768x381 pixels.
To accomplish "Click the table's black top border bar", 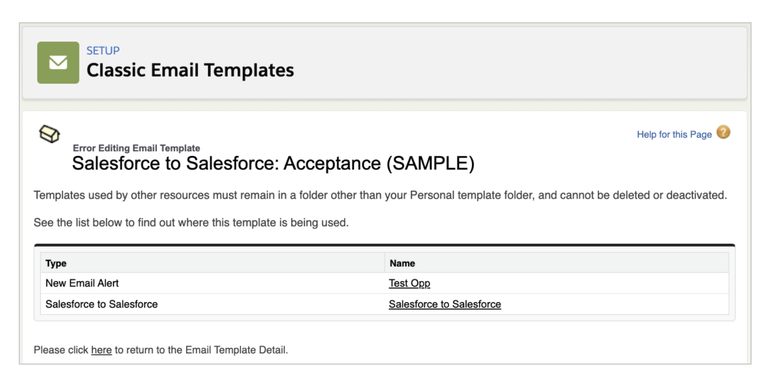I will click(384, 244).
